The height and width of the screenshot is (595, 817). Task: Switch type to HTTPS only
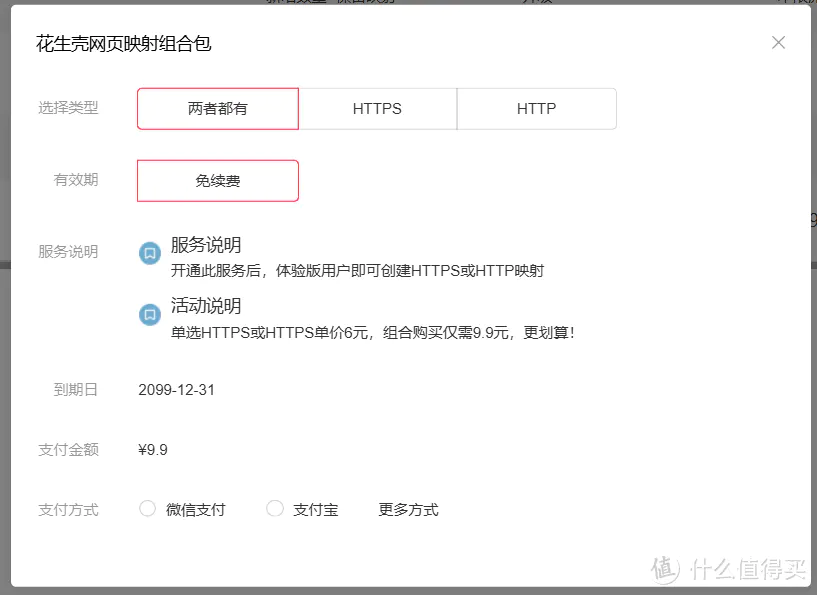(377, 109)
